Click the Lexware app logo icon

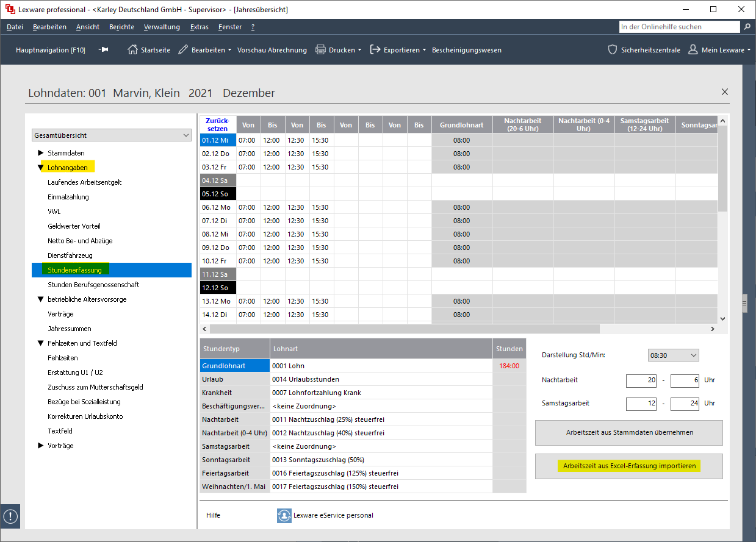pyautogui.click(x=10, y=9)
